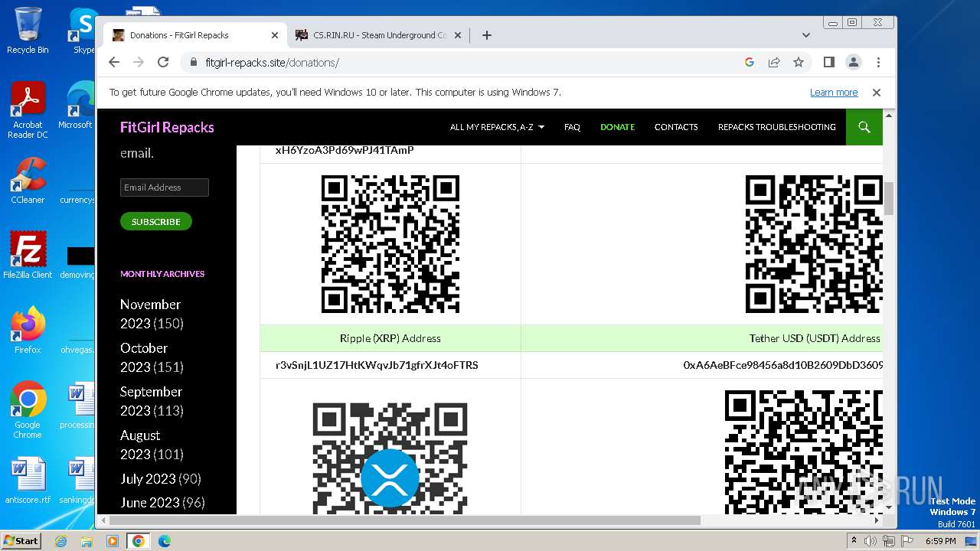Open CCleaner desktop icon

point(28,181)
